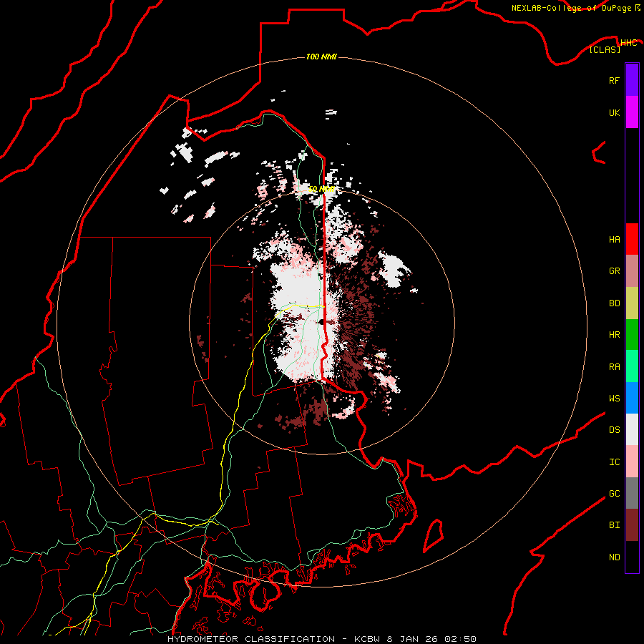Click the GR legend color swatch
644x644 pixels.
point(632,270)
